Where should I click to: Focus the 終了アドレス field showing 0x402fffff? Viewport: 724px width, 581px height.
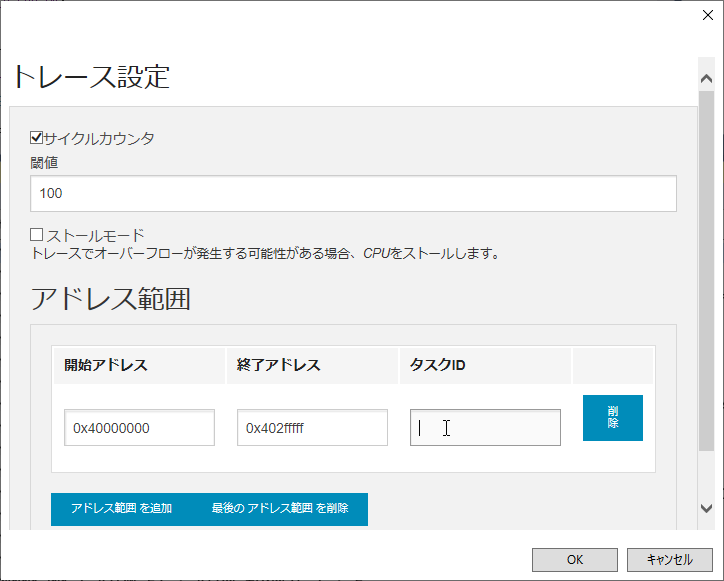click(312, 428)
